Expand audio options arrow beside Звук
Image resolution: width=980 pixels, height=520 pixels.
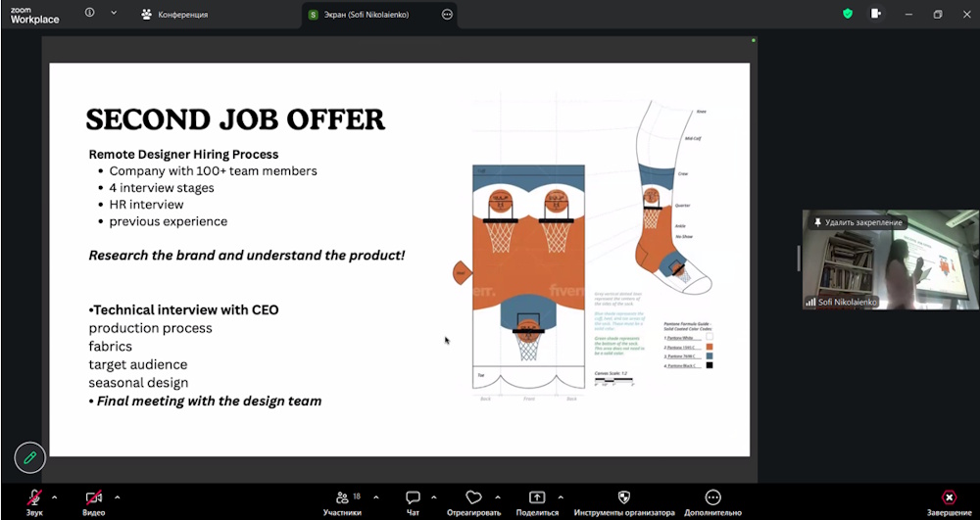54,496
